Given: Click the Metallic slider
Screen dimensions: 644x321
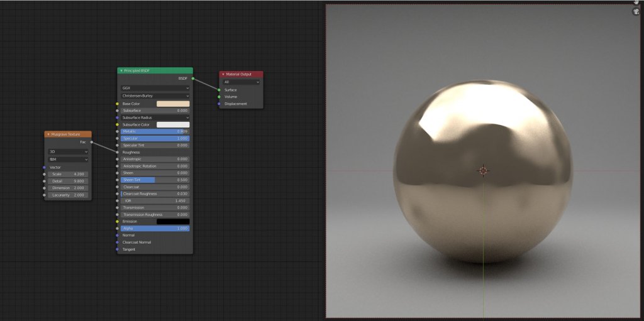Looking at the screenshot, I should pos(155,131).
